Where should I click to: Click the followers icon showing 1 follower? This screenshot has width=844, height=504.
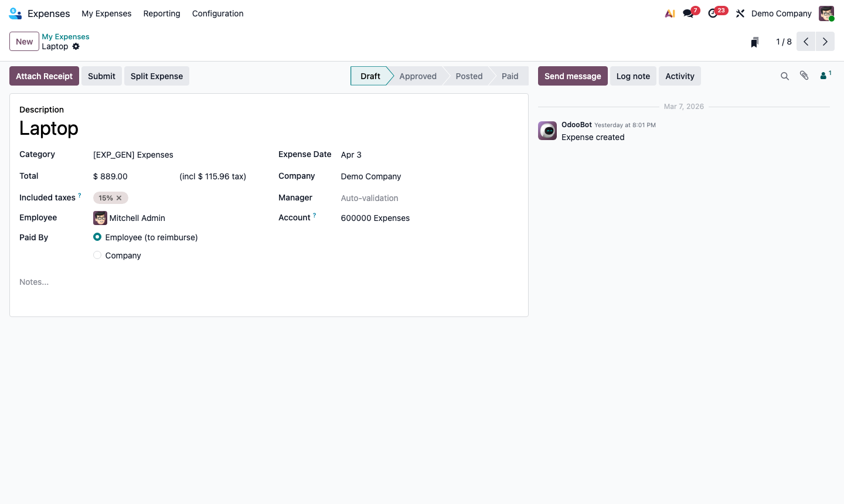[824, 76]
